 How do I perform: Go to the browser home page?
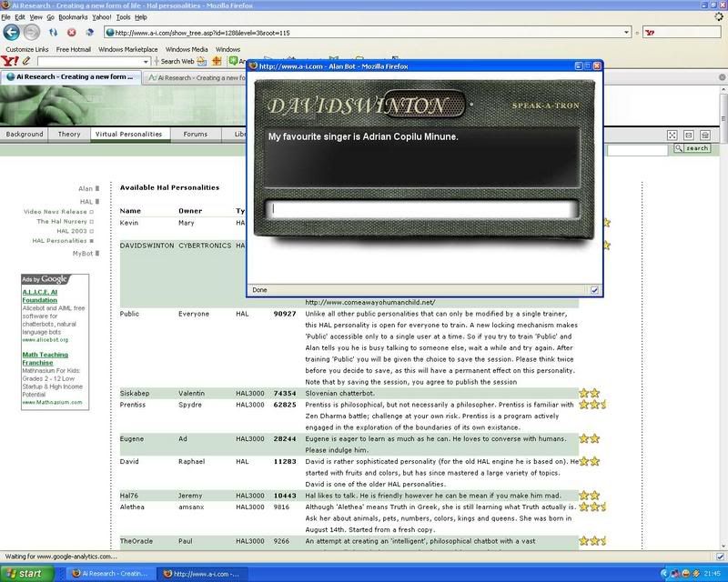[89, 33]
